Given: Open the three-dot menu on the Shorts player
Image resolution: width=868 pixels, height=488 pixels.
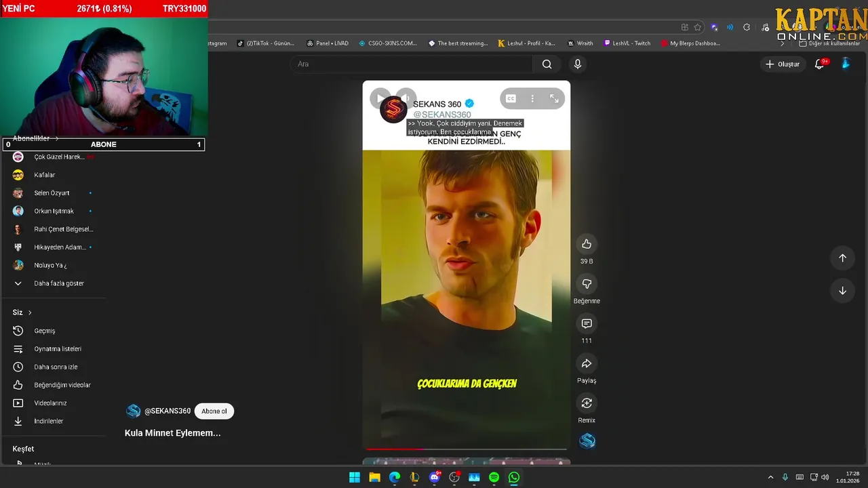Looking at the screenshot, I should pyautogui.click(x=532, y=98).
